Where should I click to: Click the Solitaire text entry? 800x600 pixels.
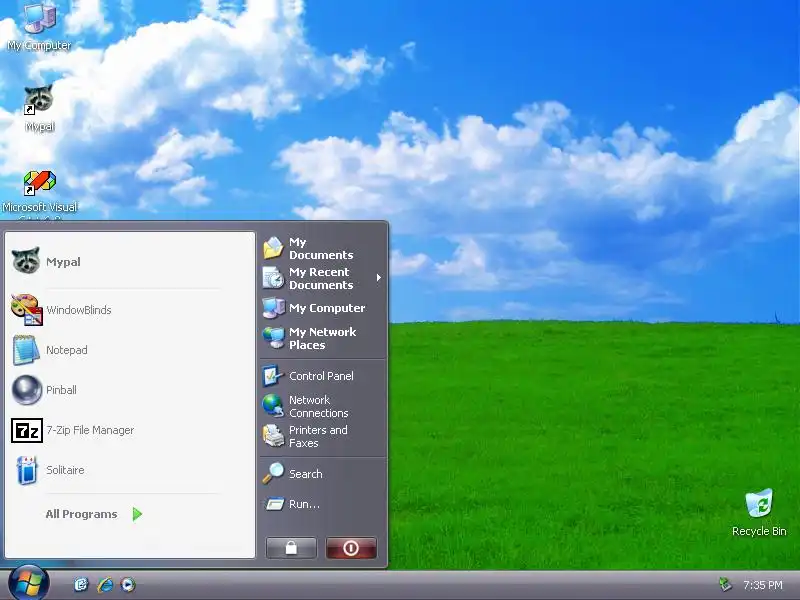click(65, 470)
